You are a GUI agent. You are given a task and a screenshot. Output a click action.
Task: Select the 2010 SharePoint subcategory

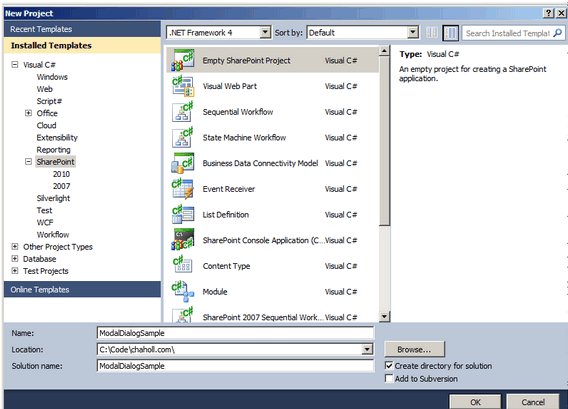61,174
